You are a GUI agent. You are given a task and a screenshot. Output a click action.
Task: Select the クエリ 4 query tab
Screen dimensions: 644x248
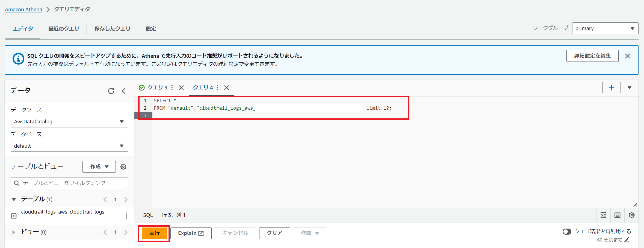click(x=203, y=87)
